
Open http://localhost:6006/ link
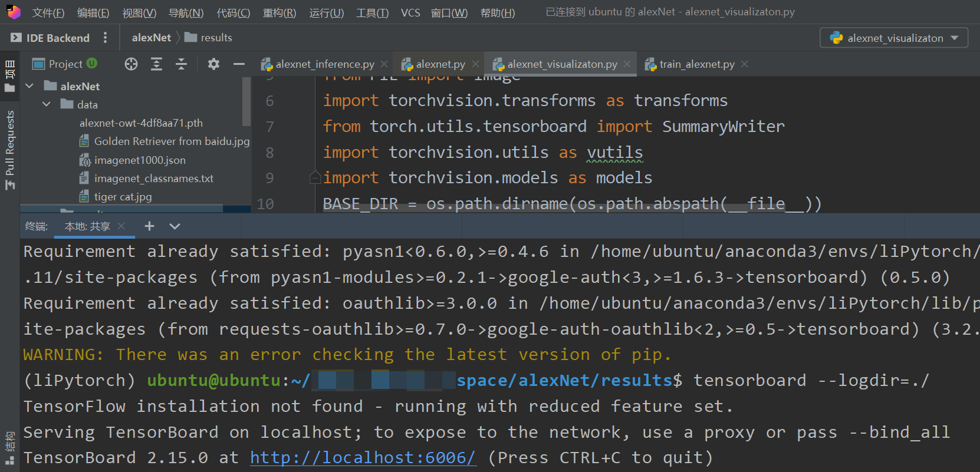pyautogui.click(x=363, y=458)
